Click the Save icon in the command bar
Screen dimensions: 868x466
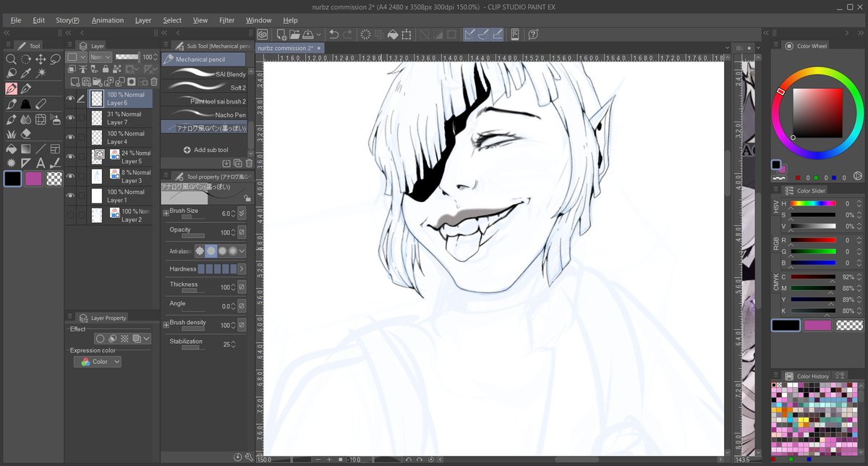(307, 34)
